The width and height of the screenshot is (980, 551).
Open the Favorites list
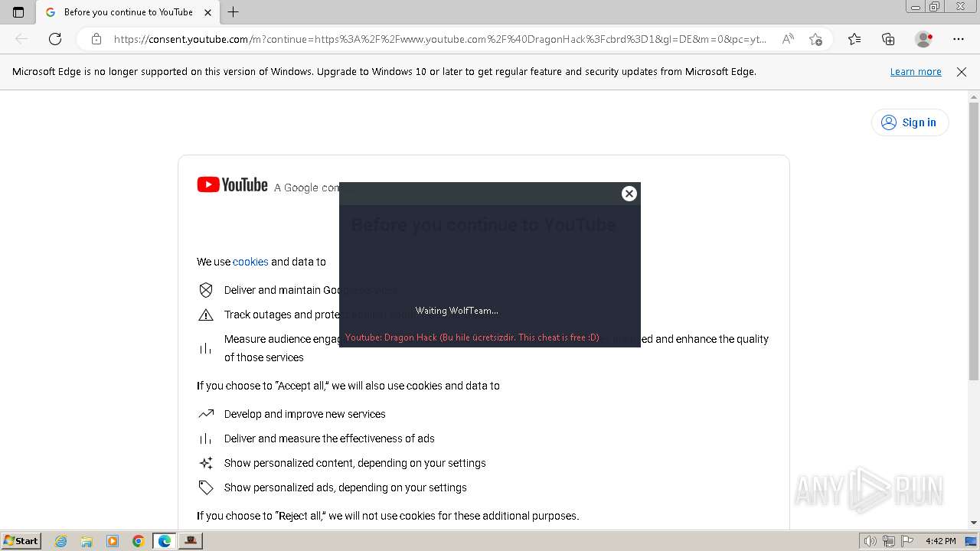(x=854, y=39)
